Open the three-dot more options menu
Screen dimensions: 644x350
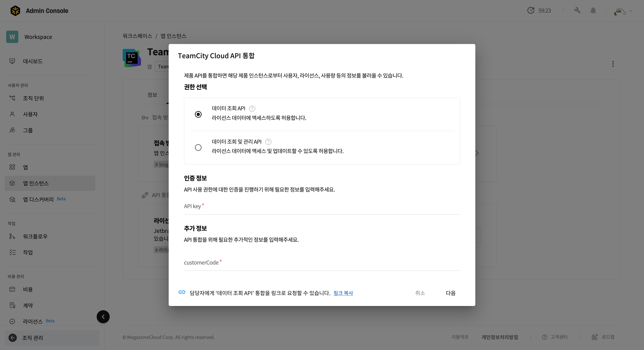click(613, 64)
